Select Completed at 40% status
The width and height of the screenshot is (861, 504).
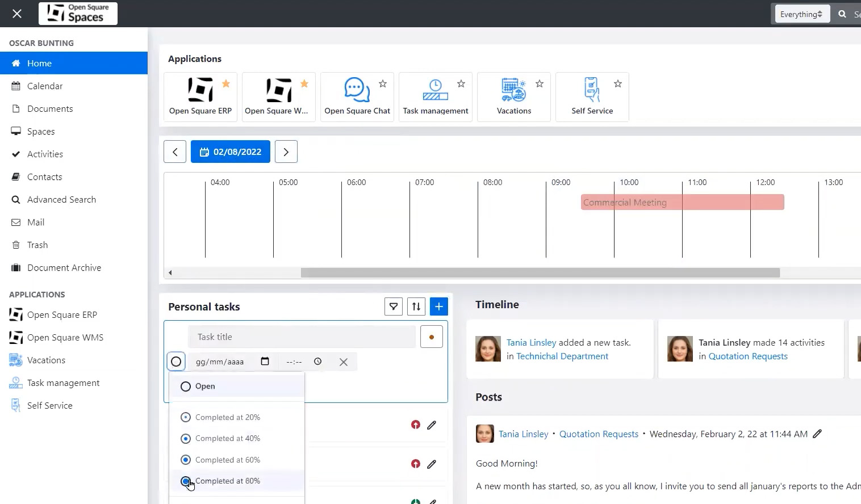[237, 438]
